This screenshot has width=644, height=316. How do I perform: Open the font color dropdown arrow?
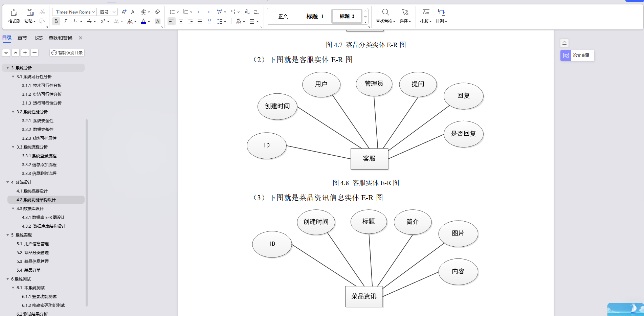pyautogui.click(x=149, y=21)
